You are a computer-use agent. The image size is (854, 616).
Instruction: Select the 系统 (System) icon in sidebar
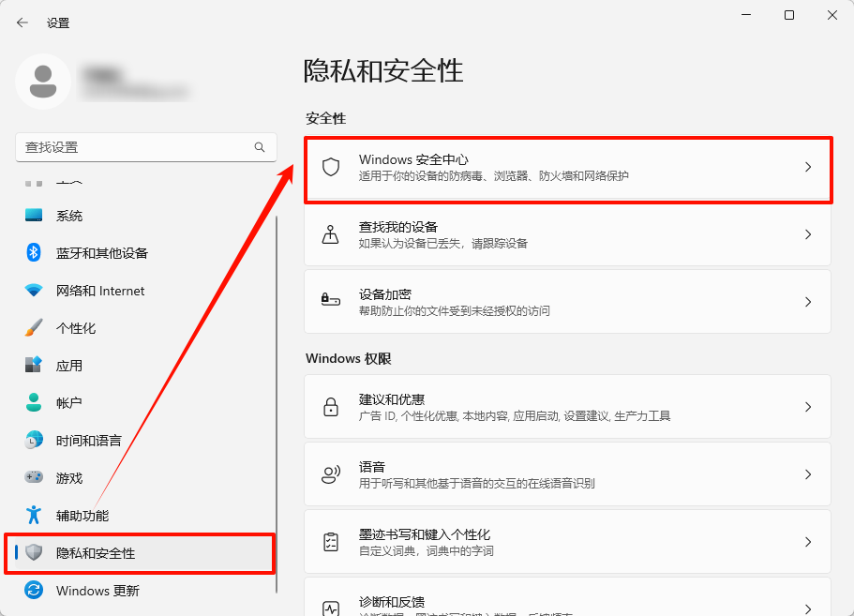click(32, 216)
